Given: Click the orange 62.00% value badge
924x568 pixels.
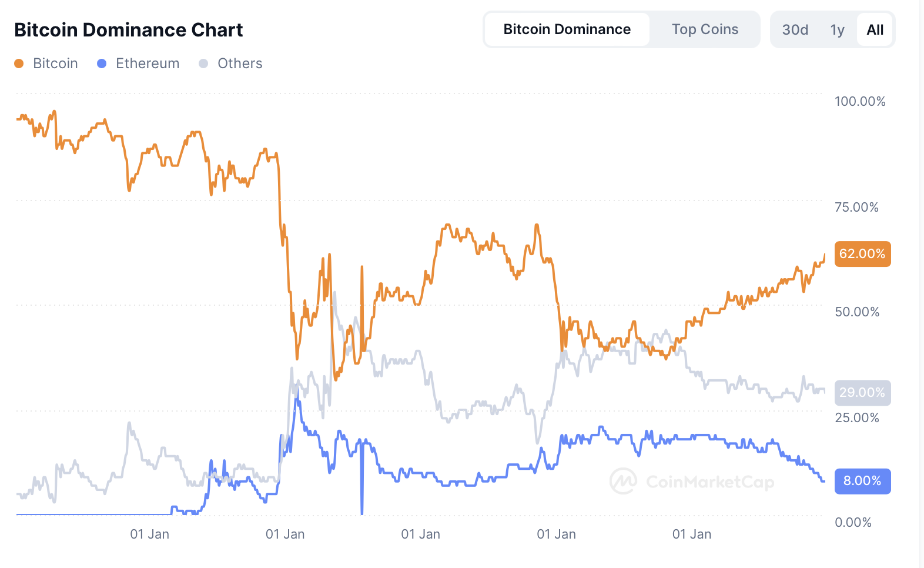Looking at the screenshot, I should tap(862, 254).
